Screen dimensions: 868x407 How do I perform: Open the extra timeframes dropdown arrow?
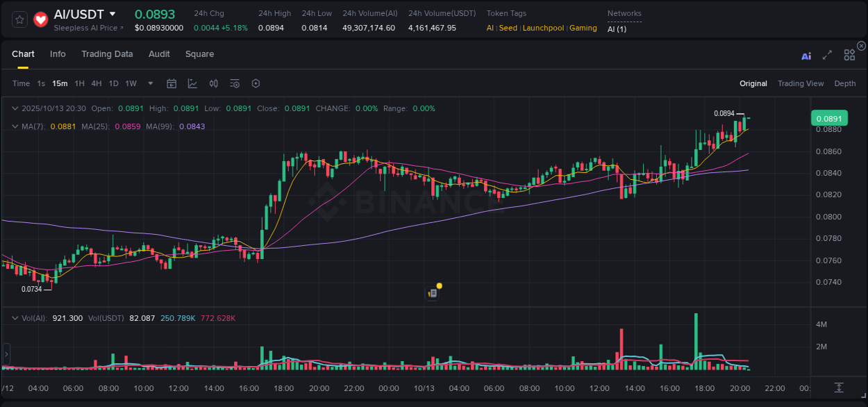coord(150,83)
